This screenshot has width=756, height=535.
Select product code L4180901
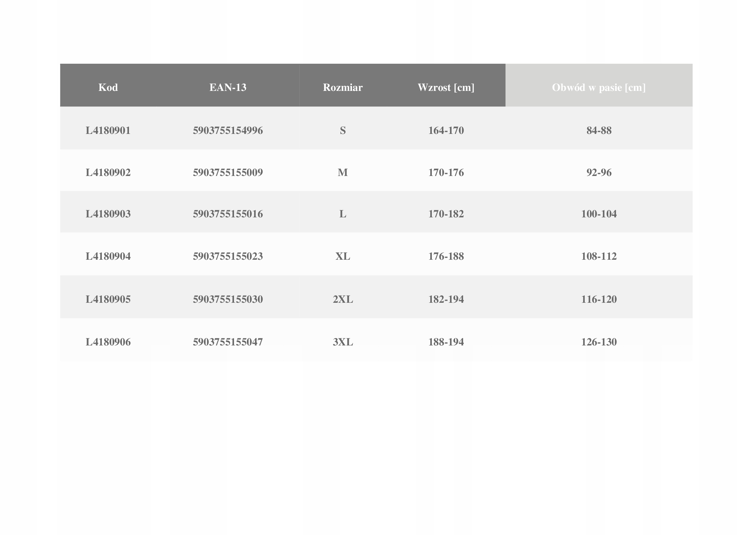click(x=108, y=130)
